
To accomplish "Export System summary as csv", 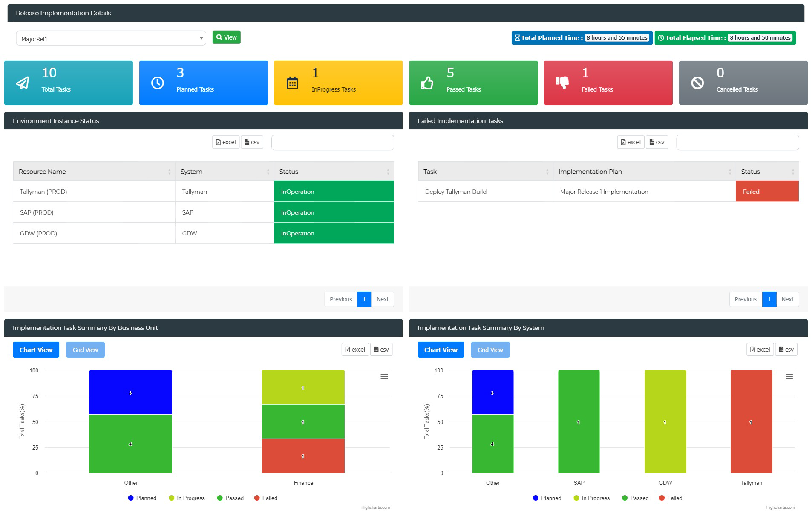I will 786,350.
